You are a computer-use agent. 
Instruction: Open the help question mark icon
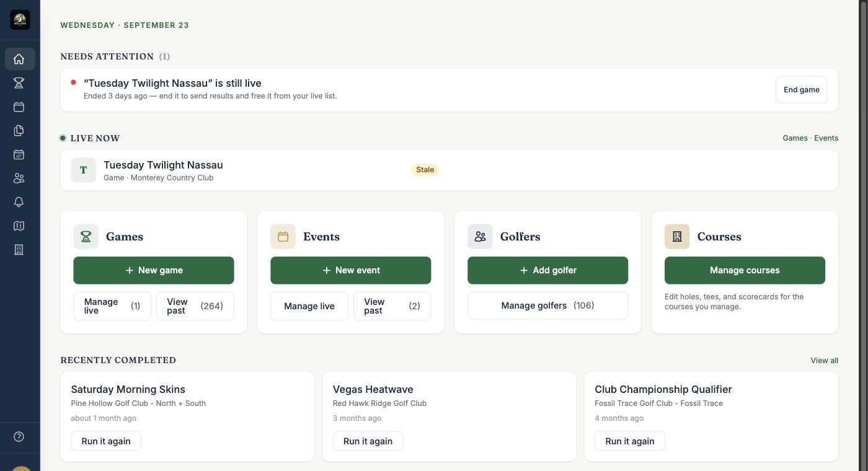(x=19, y=437)
